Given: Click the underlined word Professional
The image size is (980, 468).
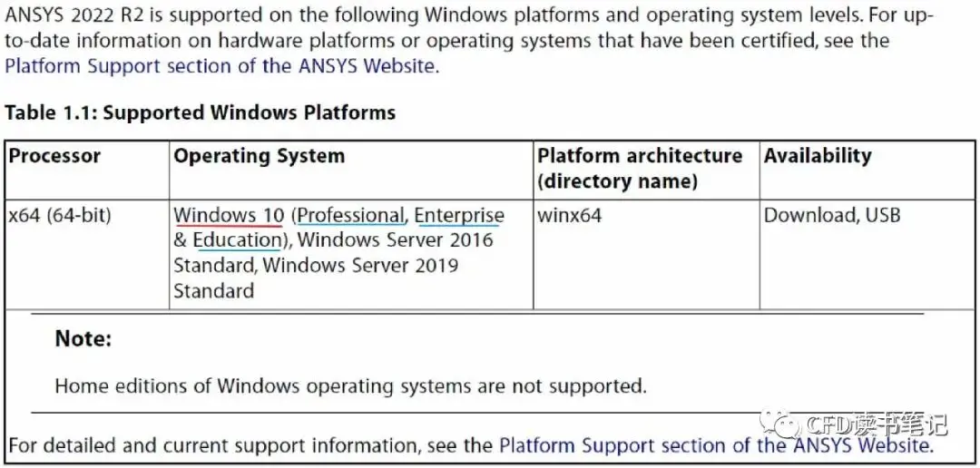Looking at the screenshot, I should (x=350, y=216).
